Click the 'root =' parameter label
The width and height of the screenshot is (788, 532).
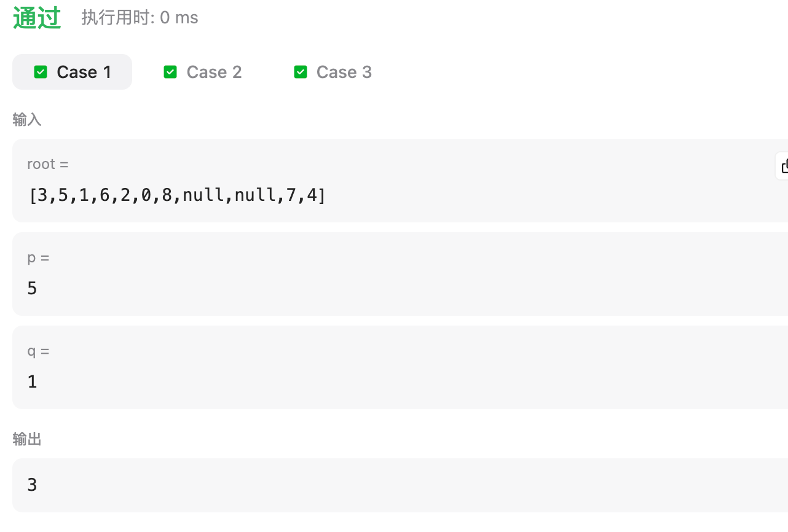tap(48, 164)
